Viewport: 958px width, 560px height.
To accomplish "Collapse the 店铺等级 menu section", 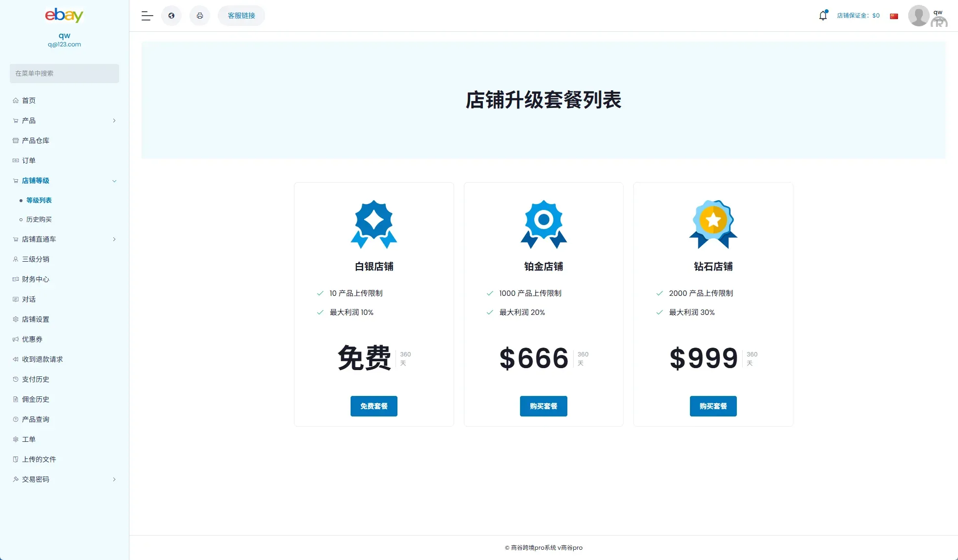I will 114,181.
